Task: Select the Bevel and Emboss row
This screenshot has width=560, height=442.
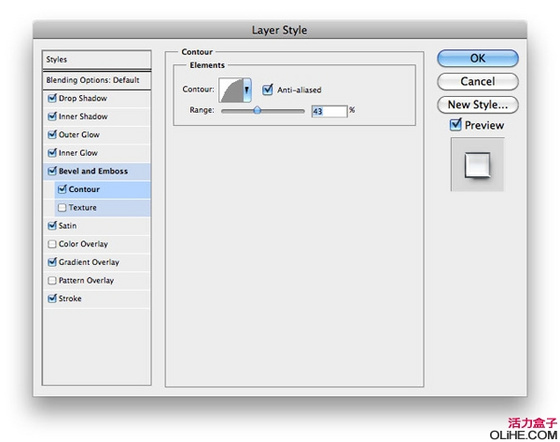Action: [x=96, y=171]
